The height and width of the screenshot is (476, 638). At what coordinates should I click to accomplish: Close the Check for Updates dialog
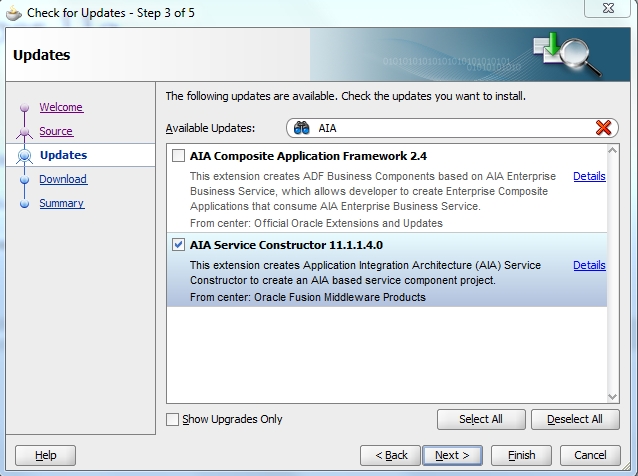click(608, 8)
